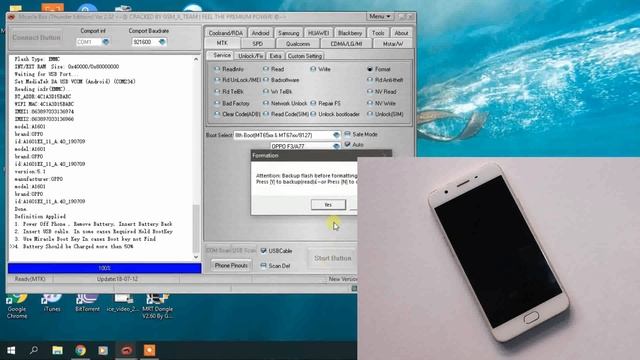Click the Update:18-07-12 status bar text
Screen dimensions: 640x360
[117, 279]
